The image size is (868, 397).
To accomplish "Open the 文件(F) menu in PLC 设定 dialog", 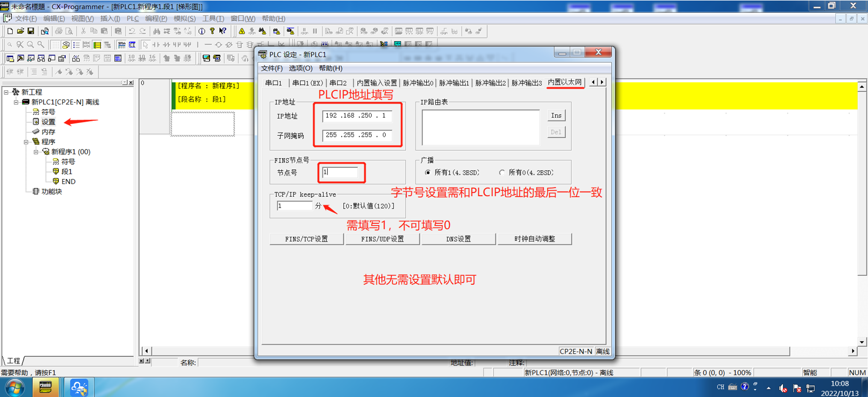I will 272,68.
